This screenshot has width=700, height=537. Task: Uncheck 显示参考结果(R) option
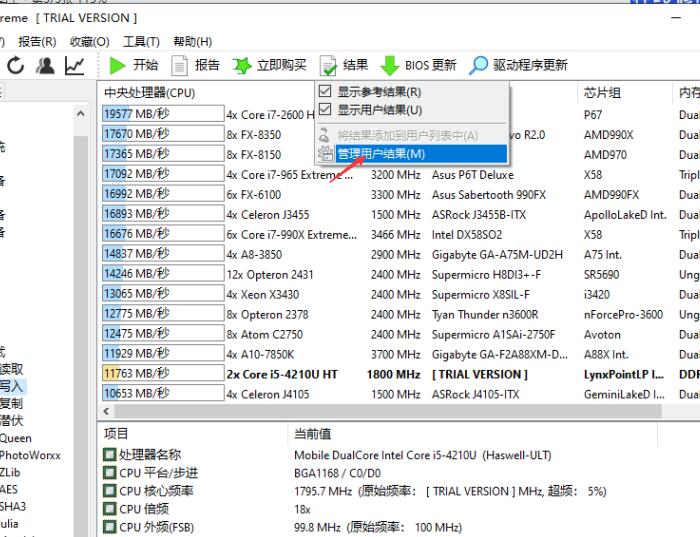pos(325,91)
